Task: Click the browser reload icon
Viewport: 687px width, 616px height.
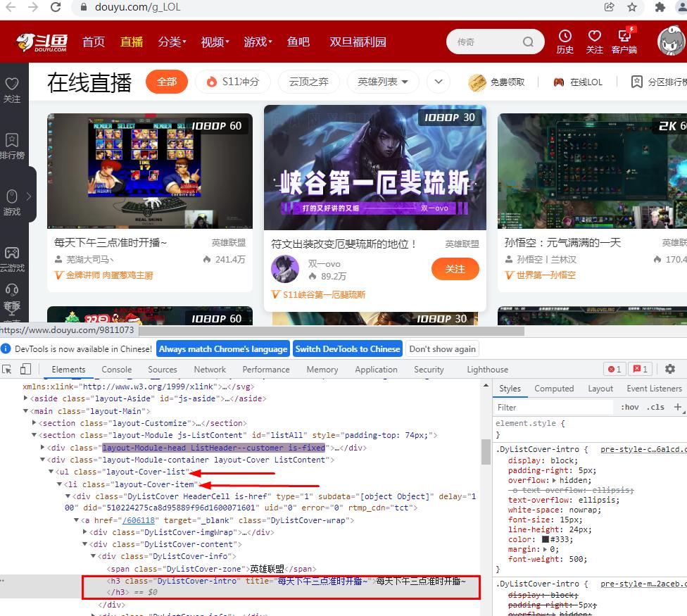Action: coord(56,7)
